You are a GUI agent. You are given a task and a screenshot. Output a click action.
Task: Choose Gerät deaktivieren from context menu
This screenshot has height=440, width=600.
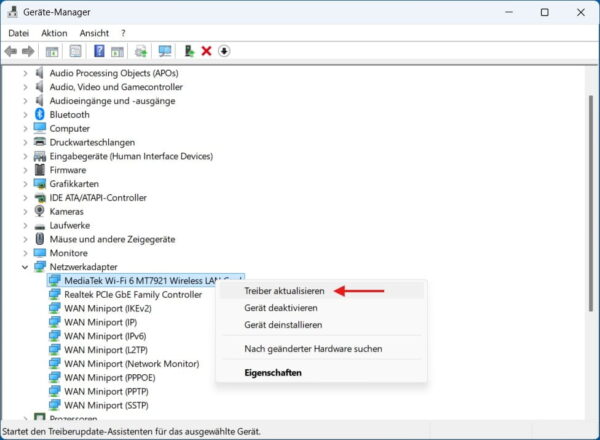tap(321, 308)
